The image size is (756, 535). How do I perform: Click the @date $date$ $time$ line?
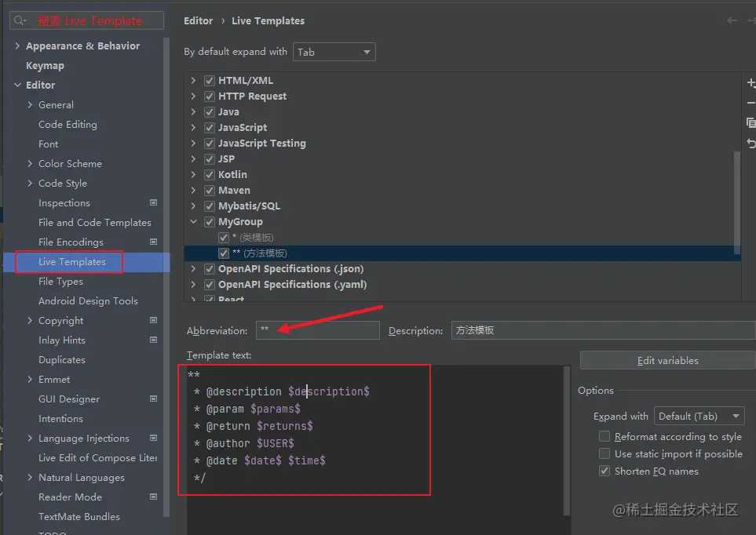click(x=259, y=460)
